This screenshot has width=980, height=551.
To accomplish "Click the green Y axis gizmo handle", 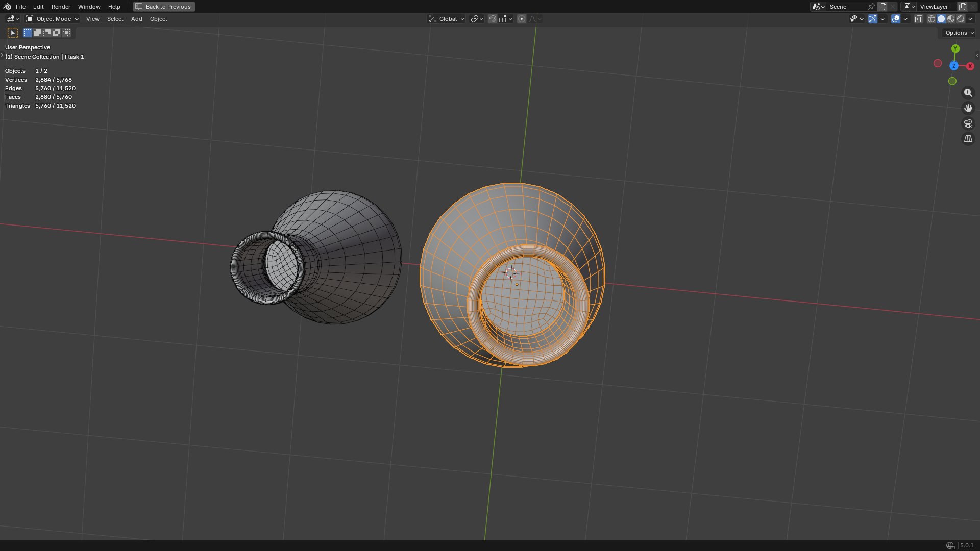I will point(955,48).
